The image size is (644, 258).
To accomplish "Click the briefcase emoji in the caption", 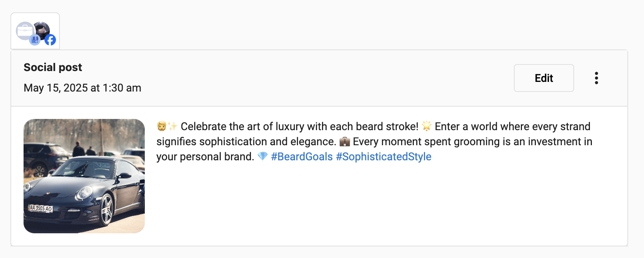I will click(x=344, y=142).
